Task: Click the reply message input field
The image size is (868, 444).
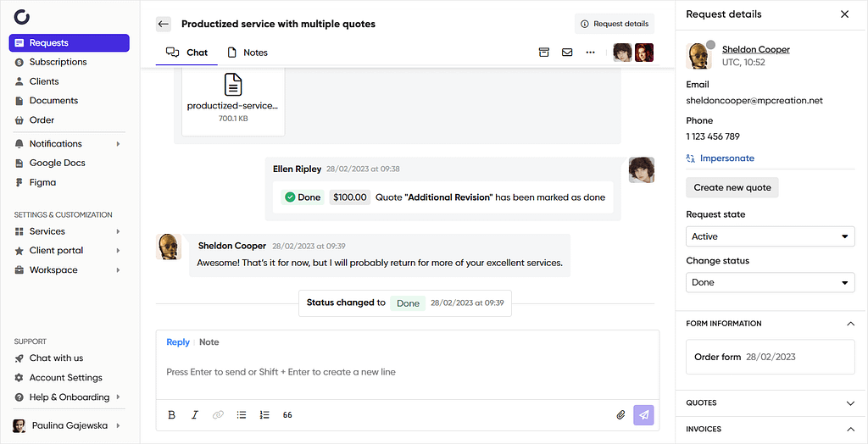Action: point(408,372)
